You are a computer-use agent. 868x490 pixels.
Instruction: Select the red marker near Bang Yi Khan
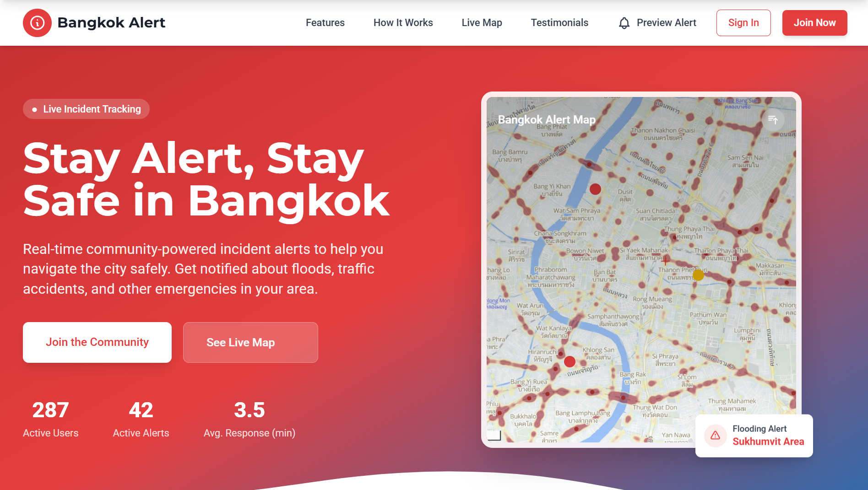(x=595, y=189)
